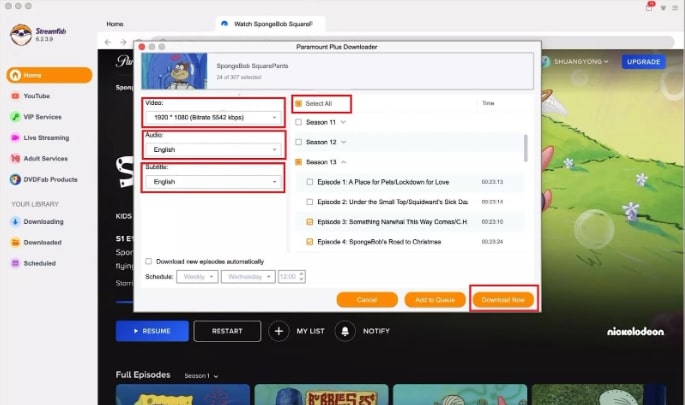Click the bell Notify icon

coord(345,331)
